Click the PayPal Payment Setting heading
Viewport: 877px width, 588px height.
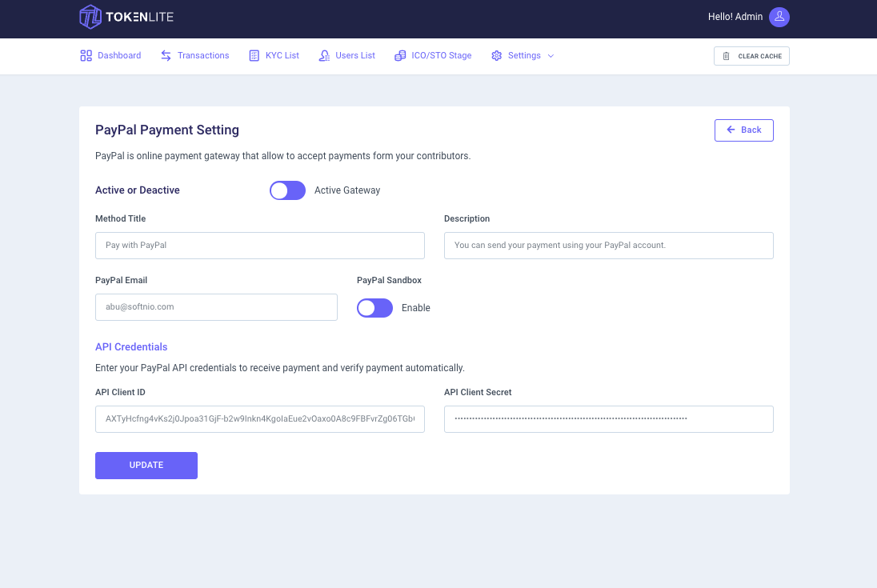click(x=166, y=130)
